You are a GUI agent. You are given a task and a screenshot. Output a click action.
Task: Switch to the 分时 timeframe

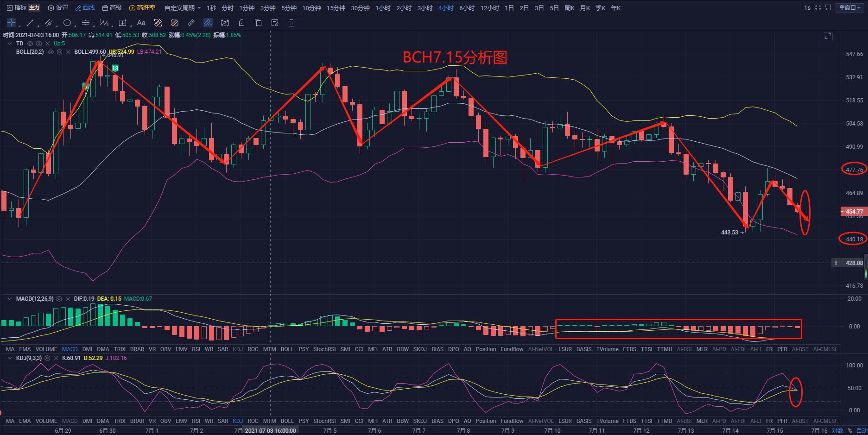(x=228, y=8)
